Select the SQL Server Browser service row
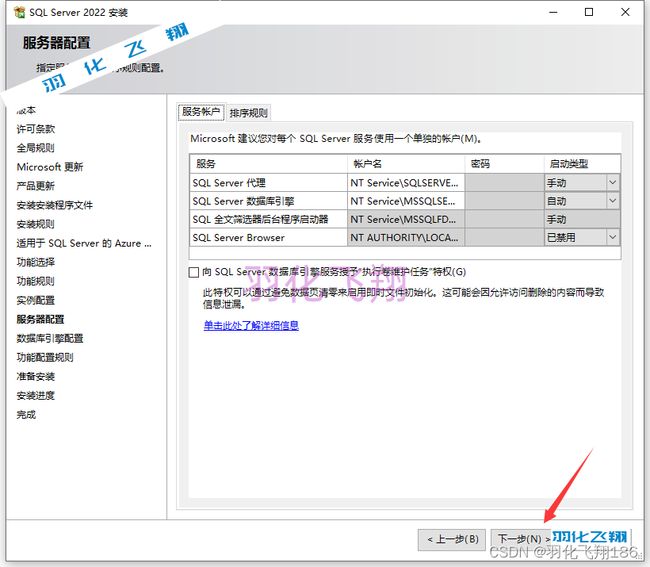This screenshot has width=650, height=567. 405,237
